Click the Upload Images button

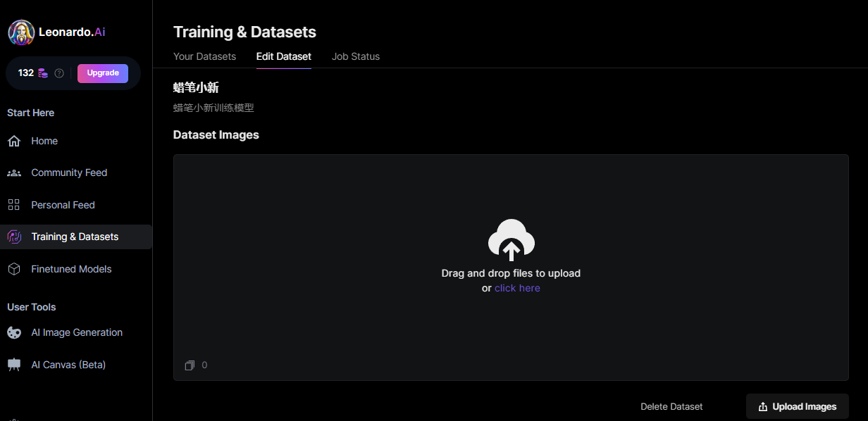coord(798,406)
